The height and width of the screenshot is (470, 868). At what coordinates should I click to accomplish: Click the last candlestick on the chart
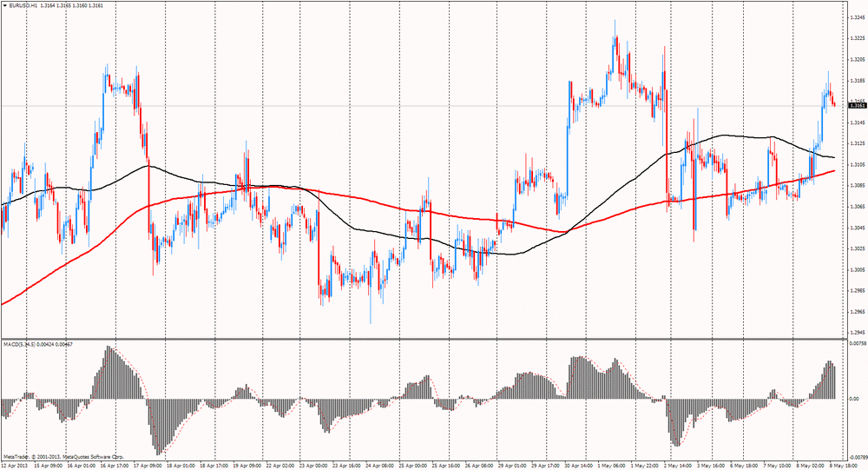coord(834,103)
